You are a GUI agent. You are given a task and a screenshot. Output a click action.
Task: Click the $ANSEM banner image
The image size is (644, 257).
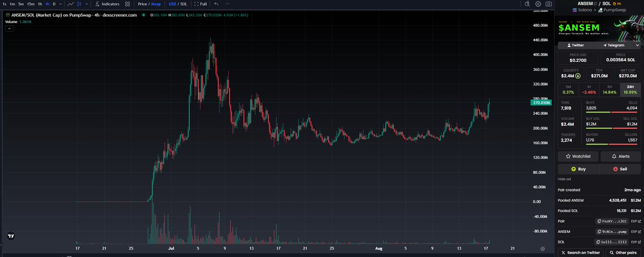[x=599, y=29]
